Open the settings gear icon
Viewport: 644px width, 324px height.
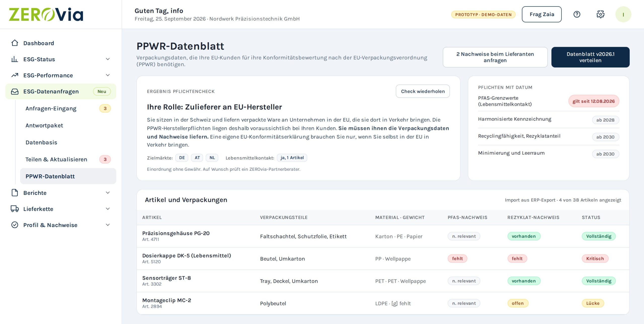(x=600, y=14)
